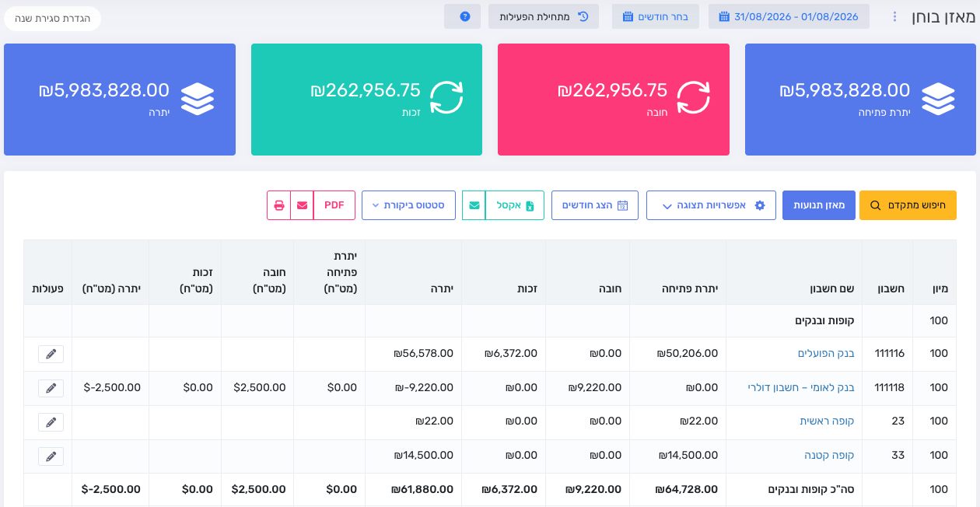
Task: Open help via the question mark icon
Action: (x=464, y=16)
